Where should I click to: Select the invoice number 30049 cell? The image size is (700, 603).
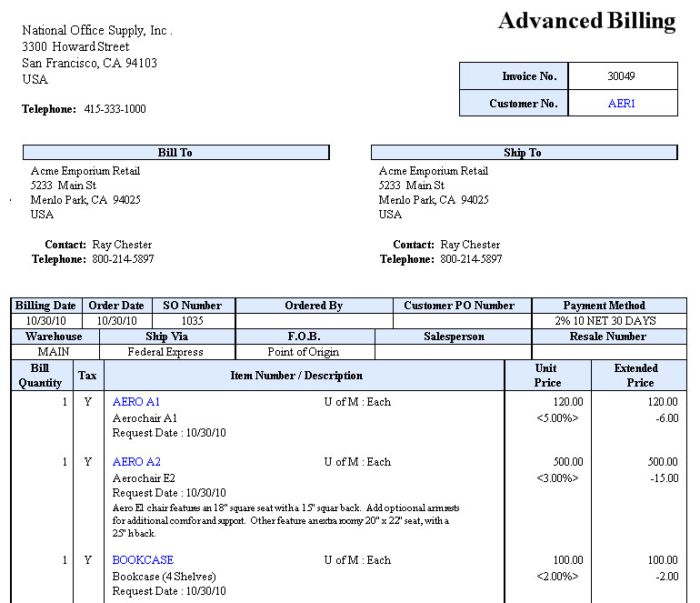[x=622, y=76]
